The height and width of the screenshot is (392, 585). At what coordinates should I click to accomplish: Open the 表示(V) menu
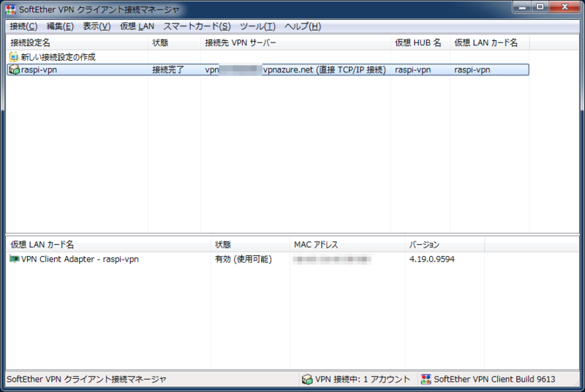[x=97, y=26]
